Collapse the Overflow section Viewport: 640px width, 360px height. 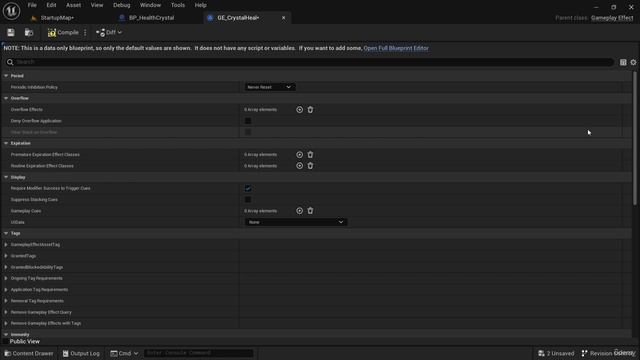[6, 98]
